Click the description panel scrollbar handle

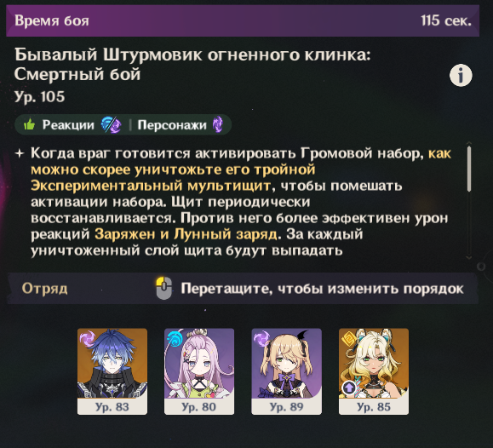(469, 169)
